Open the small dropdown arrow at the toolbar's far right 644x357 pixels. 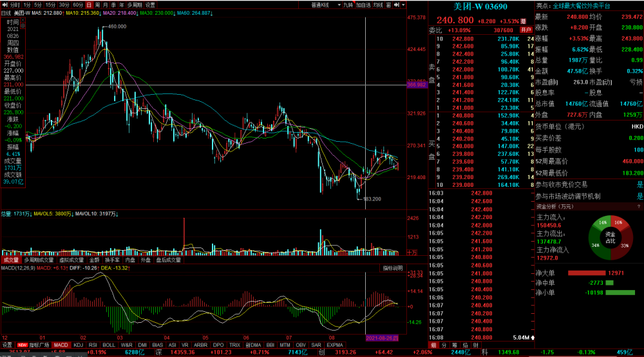click(403, 5)
